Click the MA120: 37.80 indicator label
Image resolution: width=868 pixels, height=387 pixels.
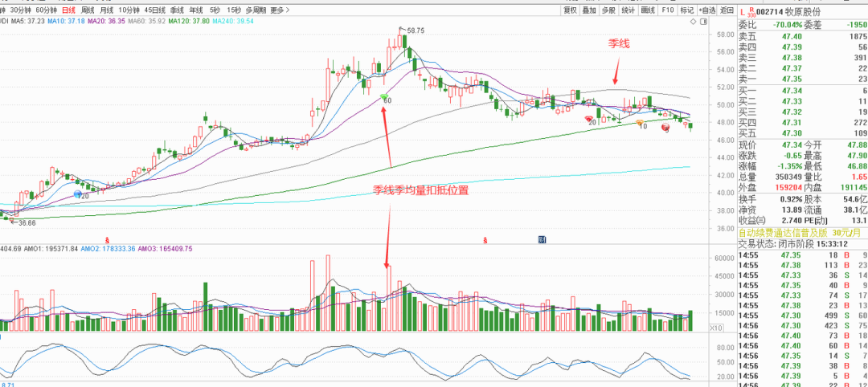tap(189, 20)
